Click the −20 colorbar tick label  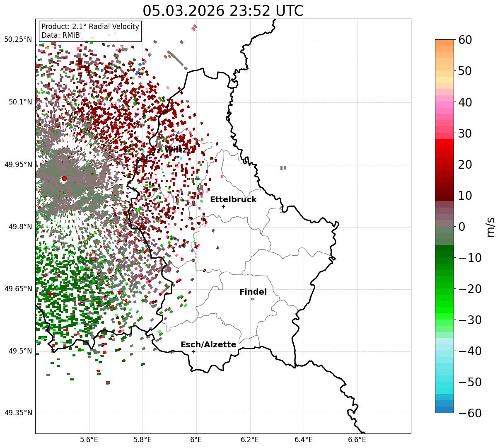pyautogui.click(x=470, y=288)
